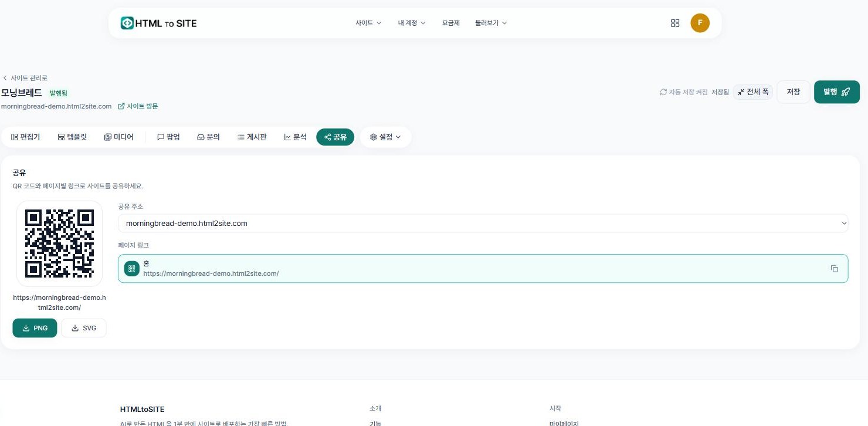Click the 저장 save button

[x=794, y=92]
